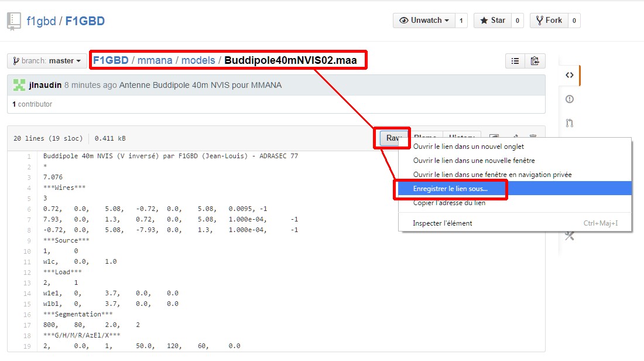The height and width of the screenshot is (361, 644).
Task: Click the '***Source***' code line
Action: (x=66, y=240)
